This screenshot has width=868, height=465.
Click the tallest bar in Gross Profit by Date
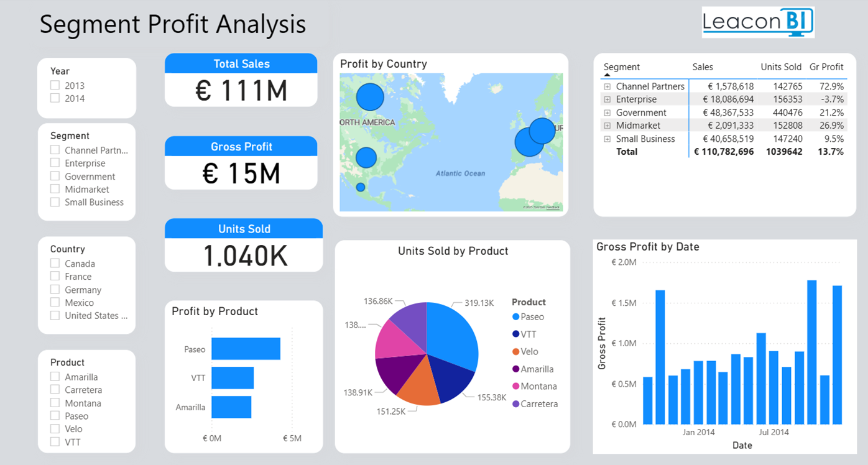(x=811, y=352)
